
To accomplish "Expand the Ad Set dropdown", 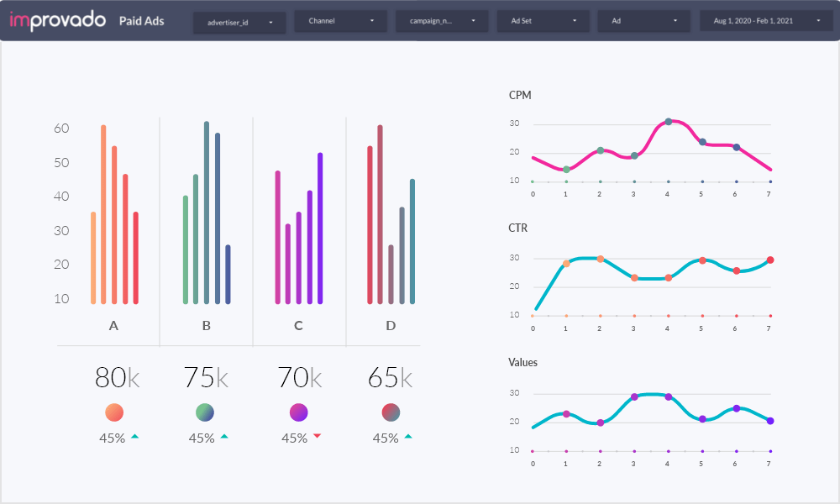I will pyautogui.click(x=542, y=21).
